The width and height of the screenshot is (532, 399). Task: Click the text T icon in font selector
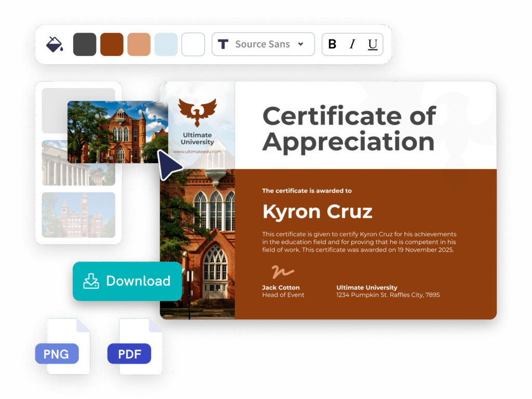pyautogui.click(x=223, y=44)
